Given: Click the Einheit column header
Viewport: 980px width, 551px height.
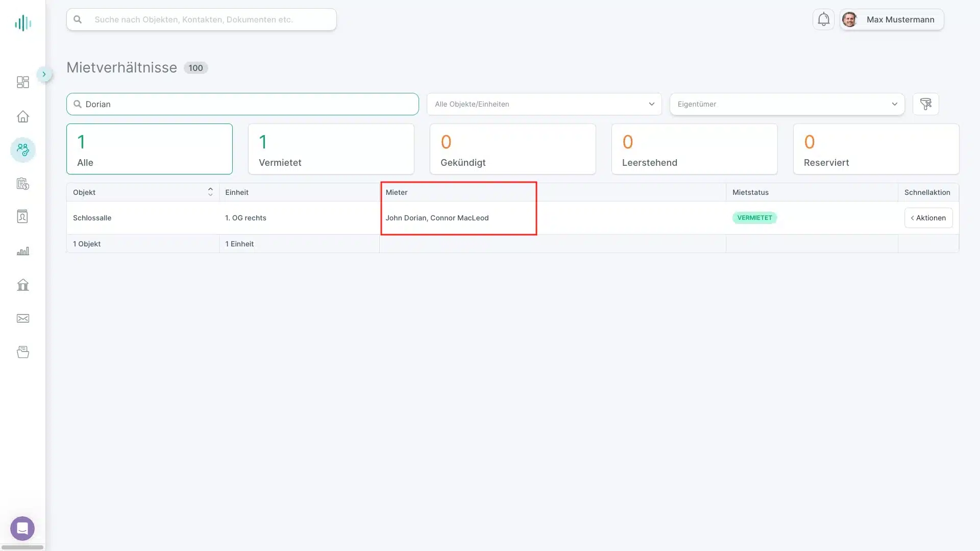Looking at the screenshot, I should tap(299, 192).
